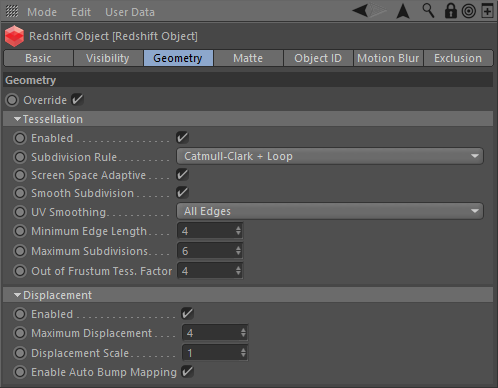Collapse the Tessellation section
The width and height of the screenshot is (498, 388).
[x=18, y=119]
